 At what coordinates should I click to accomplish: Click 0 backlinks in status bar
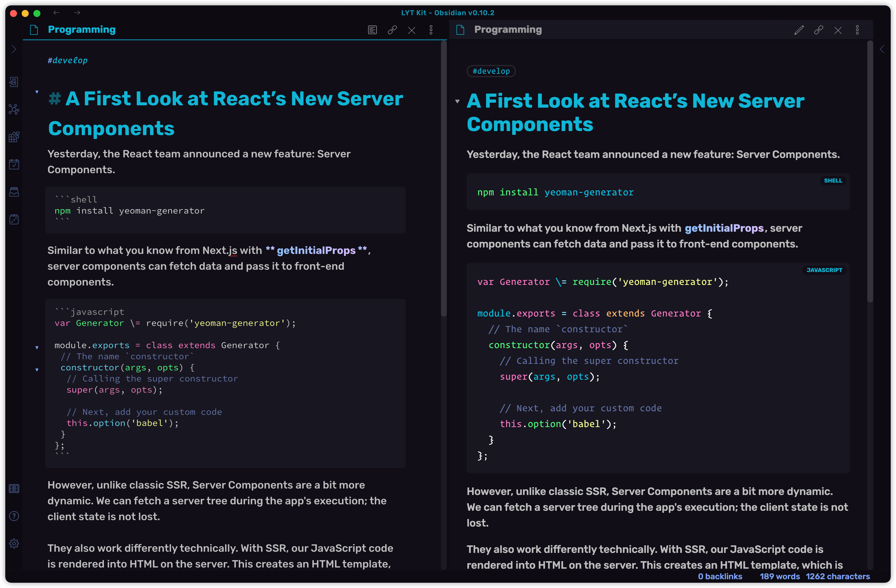pyautogui.click(x=720, y=576)
